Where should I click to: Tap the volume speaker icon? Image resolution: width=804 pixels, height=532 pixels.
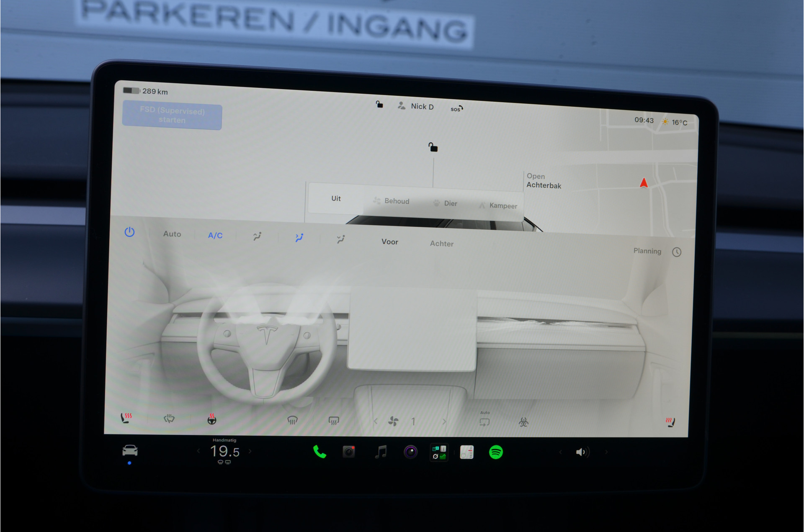coord(582,452)
